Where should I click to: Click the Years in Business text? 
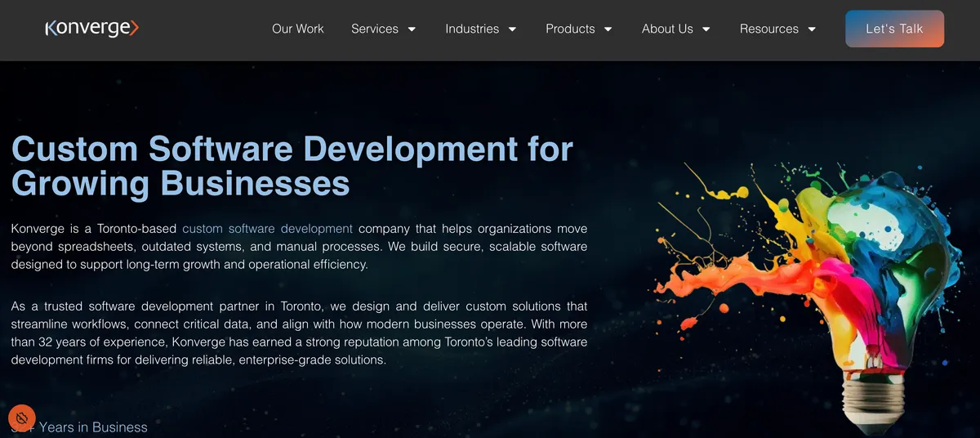pos(79,427)
